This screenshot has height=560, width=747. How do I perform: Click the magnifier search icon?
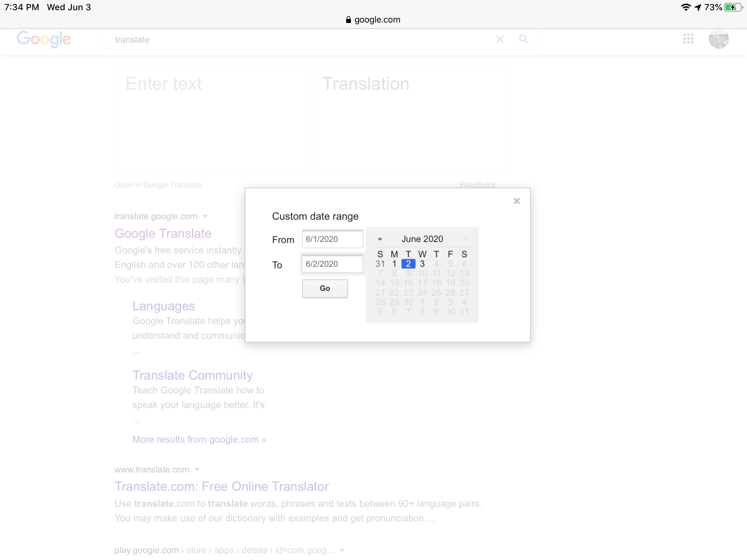click(x=524, y=39)
